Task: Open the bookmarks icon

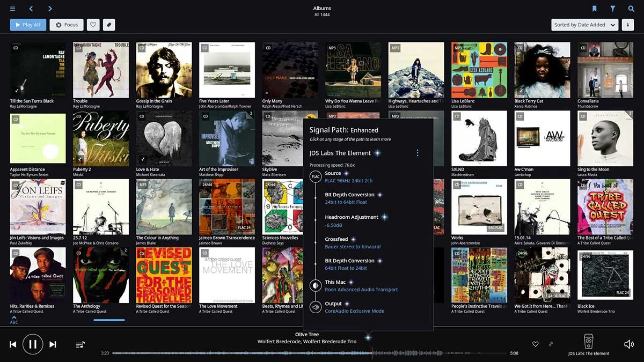Action: [x=595, y=9]
